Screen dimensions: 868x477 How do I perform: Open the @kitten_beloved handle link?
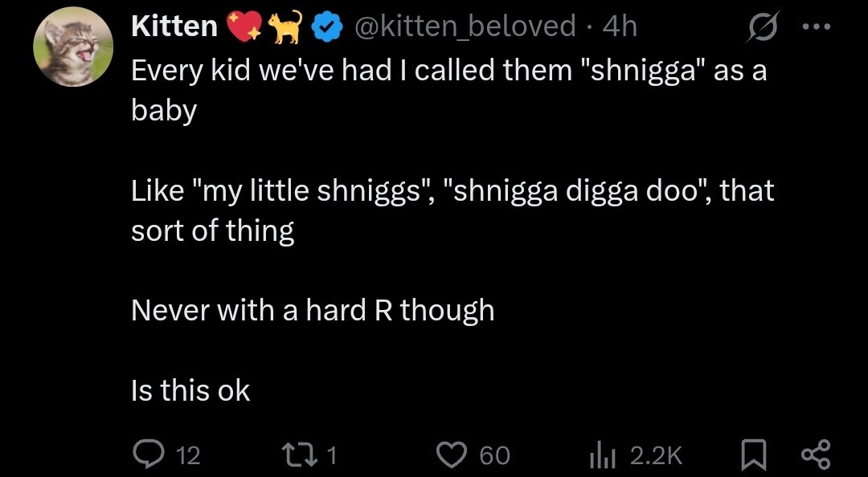[465, 26]
